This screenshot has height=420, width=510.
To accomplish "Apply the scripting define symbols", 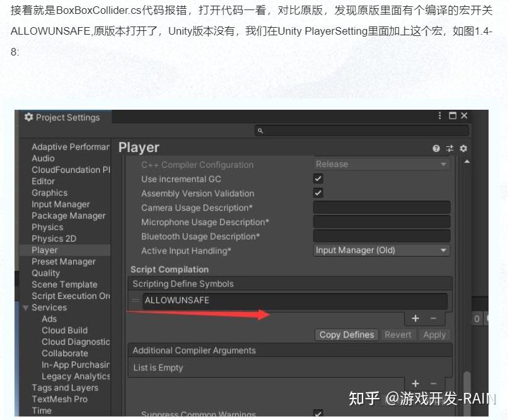I will coord(434,335).
